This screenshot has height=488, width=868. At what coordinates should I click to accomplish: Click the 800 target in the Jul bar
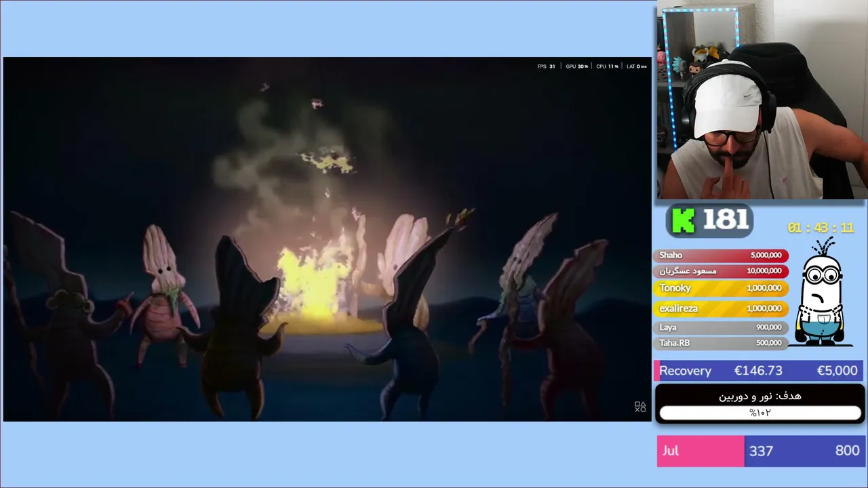[x=848, y=451]
